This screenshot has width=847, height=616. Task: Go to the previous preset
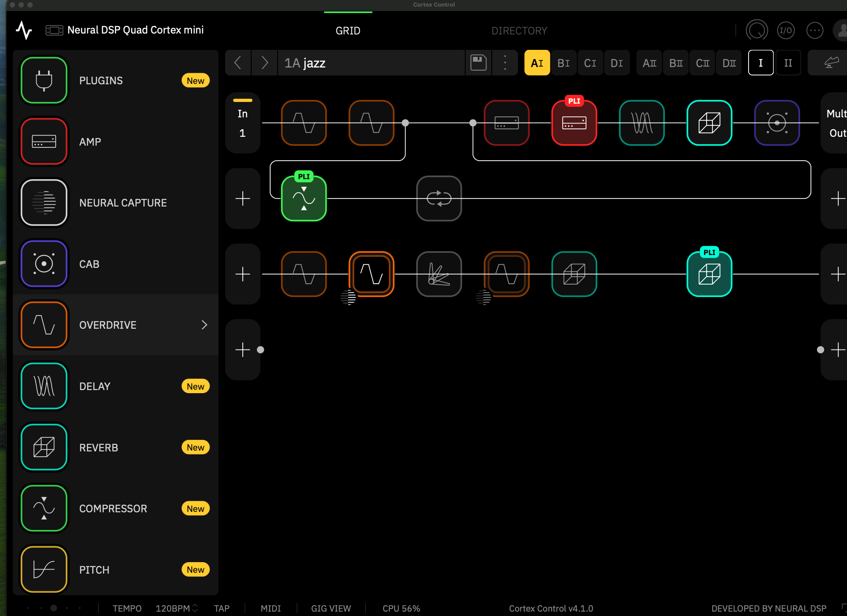click(238, 63)
